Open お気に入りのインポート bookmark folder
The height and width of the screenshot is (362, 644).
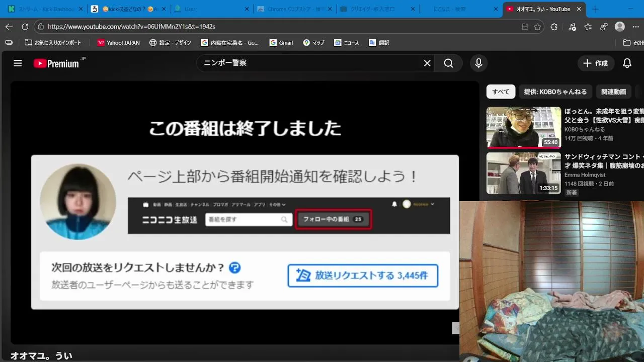pyautogui.click(x=53, y=43)
